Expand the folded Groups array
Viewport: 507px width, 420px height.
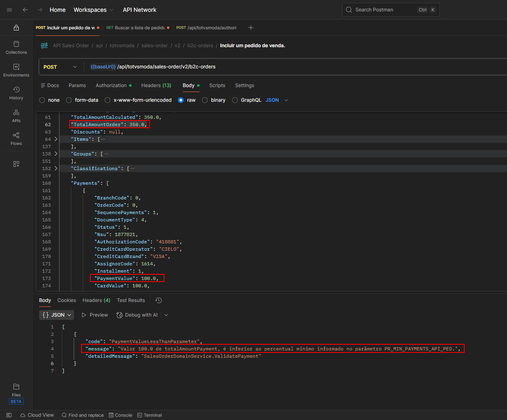56,154
